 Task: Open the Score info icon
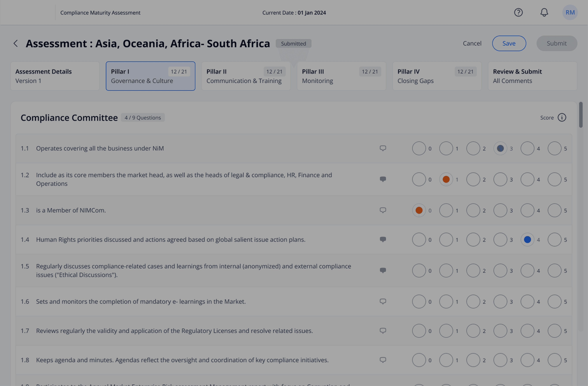tap(562, 118)
